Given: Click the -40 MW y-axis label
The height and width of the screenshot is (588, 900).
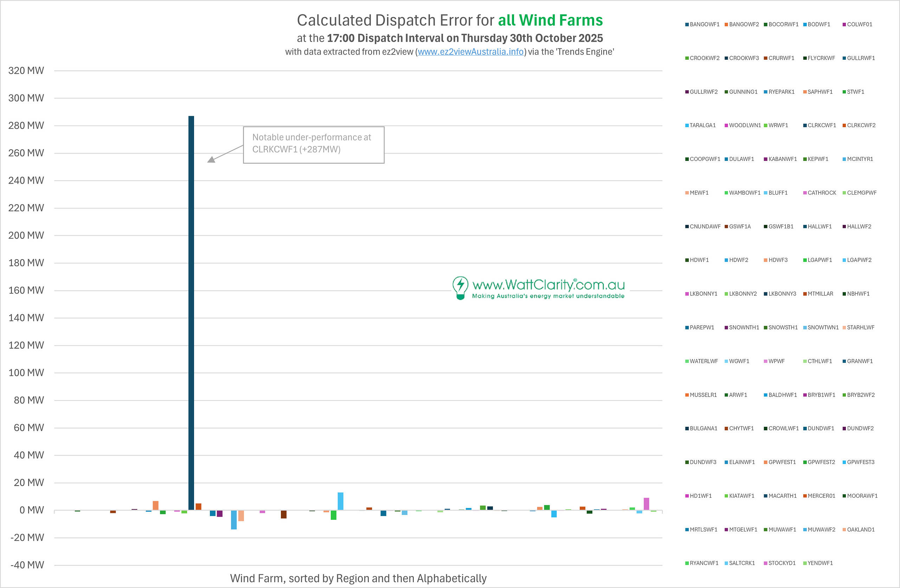Looking at the screenshot, I should [27, 565].
